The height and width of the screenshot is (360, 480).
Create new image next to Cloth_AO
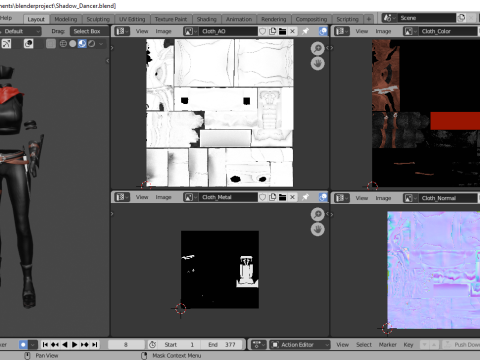(x=273, y=31)
